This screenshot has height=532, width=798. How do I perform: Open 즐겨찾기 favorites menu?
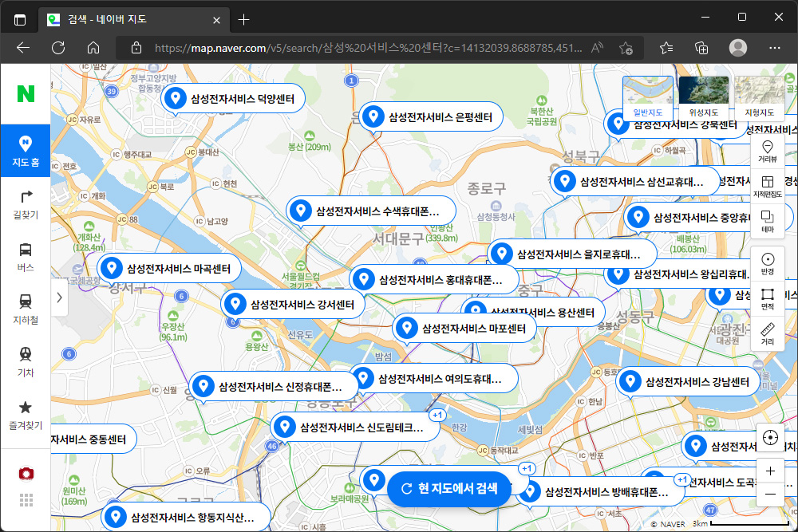(x=26, y=415)
